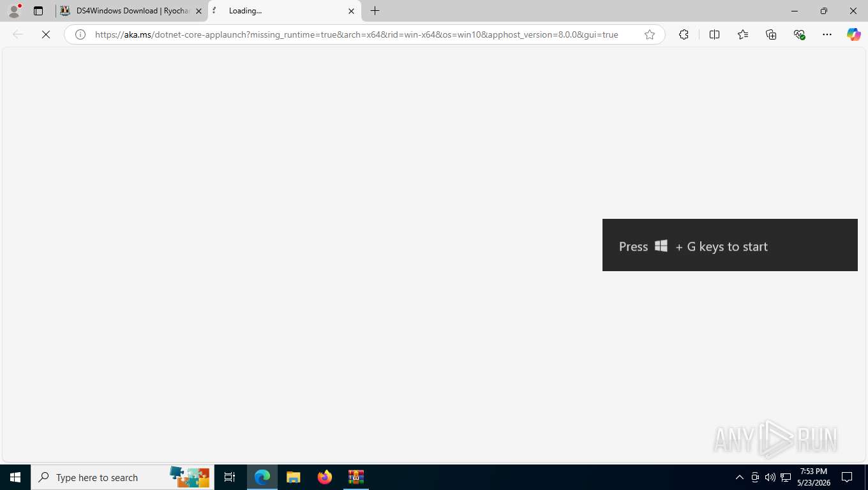This screenshot has width=868, height=490.
Task: Launch Firefox from taskbar
Action: pyautogui.click(x=325, y=477)
